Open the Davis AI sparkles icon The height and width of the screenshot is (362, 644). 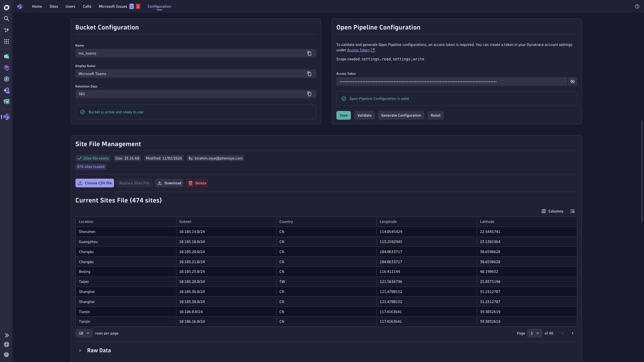tap(6, 30)
